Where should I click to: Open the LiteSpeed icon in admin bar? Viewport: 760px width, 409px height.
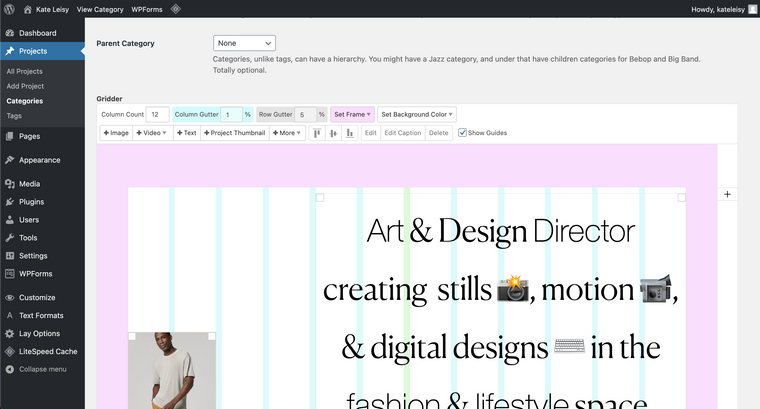click(x=175, y=9)
